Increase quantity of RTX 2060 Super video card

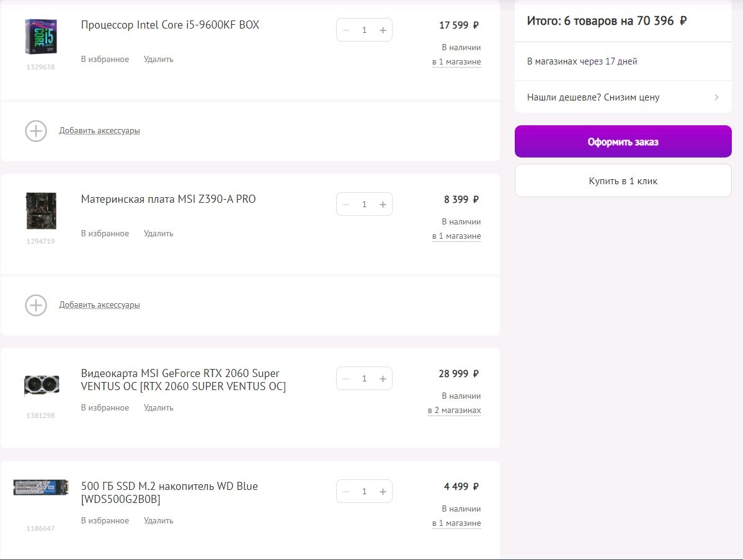[383, 379]
